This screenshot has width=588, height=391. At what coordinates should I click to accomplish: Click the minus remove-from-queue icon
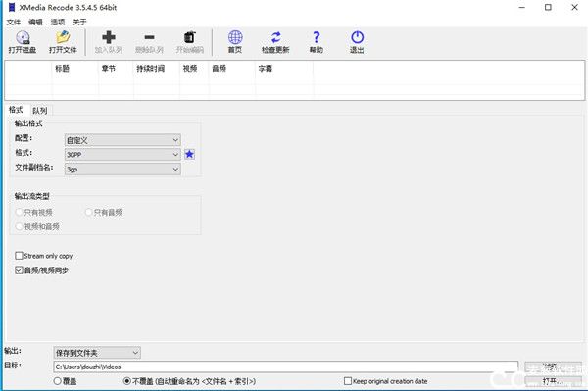pyautogui.click(x=149, y=37)
